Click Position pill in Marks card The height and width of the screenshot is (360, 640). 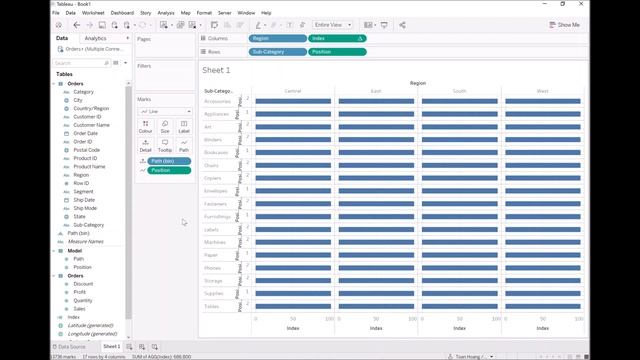tap(169, 170)
